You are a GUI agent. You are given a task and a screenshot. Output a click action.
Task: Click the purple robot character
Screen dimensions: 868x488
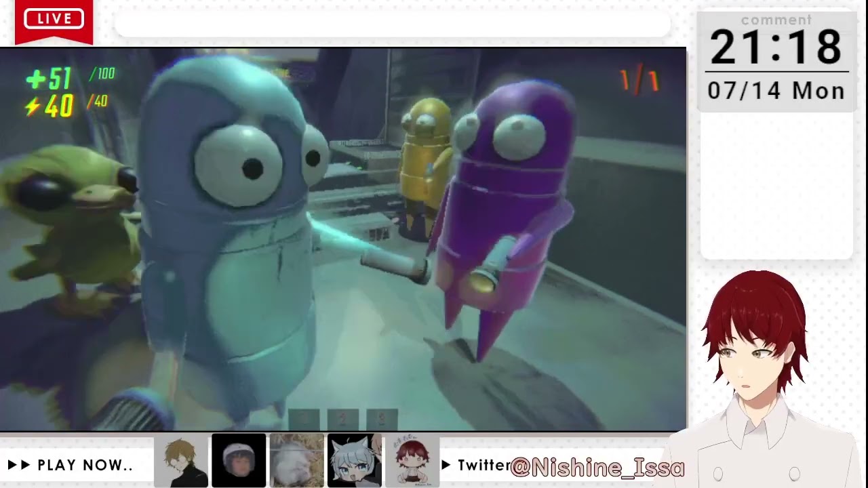pos(505,217)
